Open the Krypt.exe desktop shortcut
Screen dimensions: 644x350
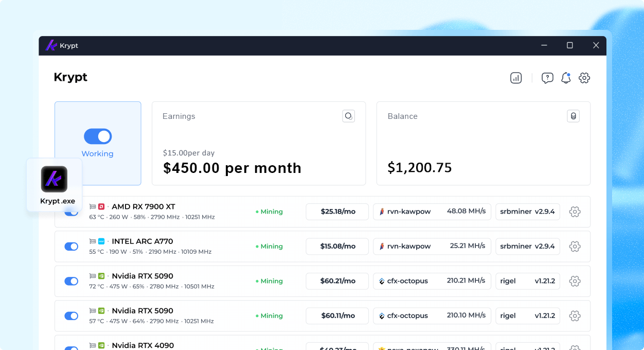53,179
